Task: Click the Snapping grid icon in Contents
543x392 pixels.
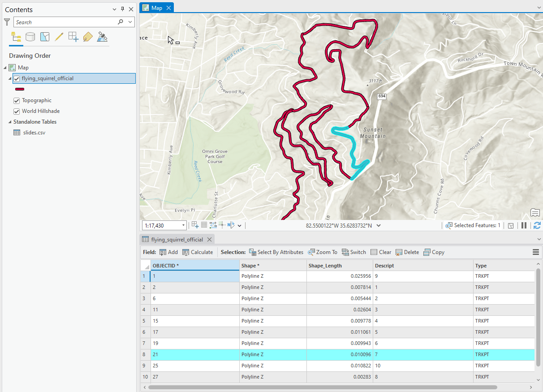Action: (73, 37)
